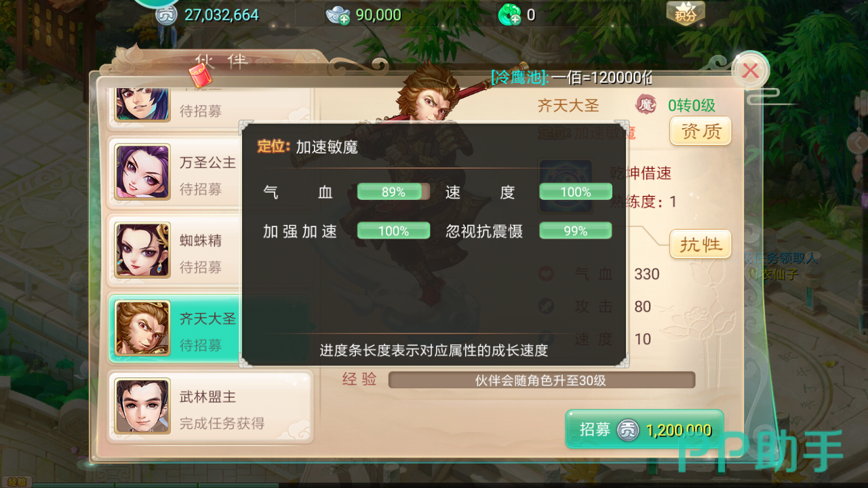Click the 气血 89% growth bar
This screenshot has height=488, width=868.
pyautogui.click(x=393, y=192)
